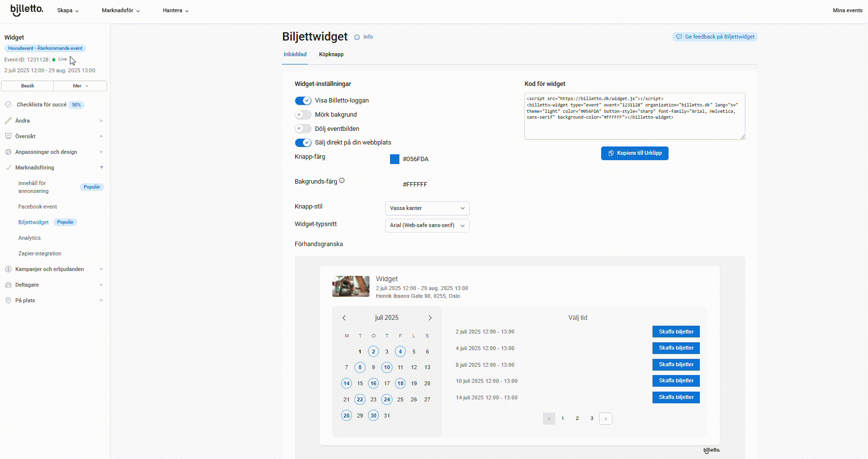Image resolution: width=868 pixels, height=459 pixels.
Task: Click Skaffa biljetter for 2 juli
Action: [676, 332]
